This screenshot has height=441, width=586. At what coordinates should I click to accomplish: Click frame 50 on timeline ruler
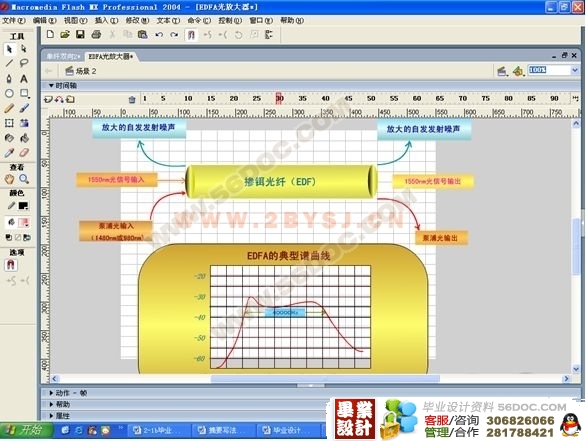tap(371, 98)
